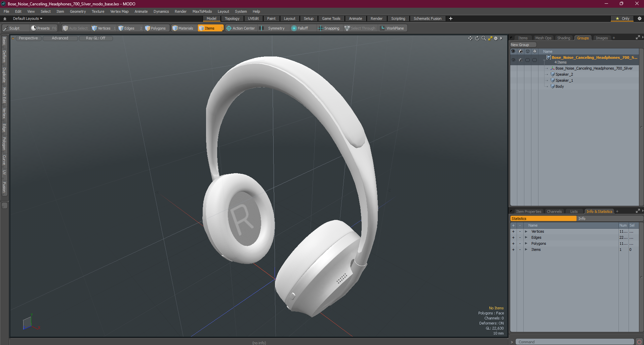Switch to the Images panel tab
644x345 pixels.
click(x=602, y=38)
